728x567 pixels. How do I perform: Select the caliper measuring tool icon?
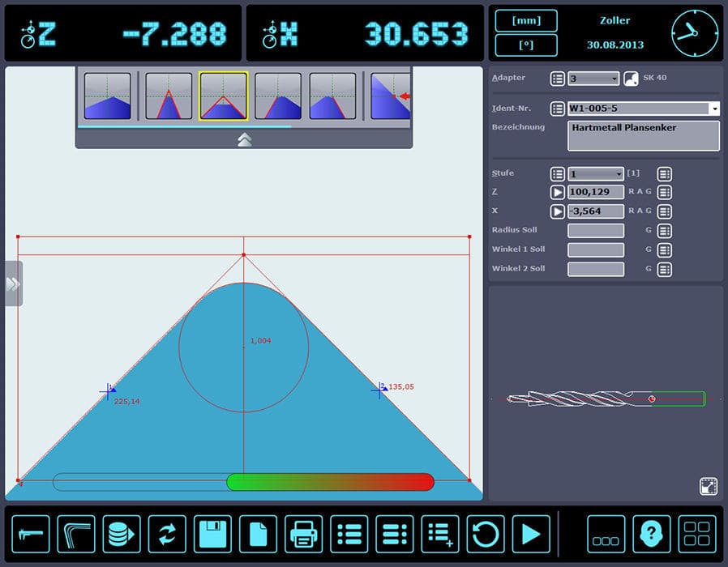click(32, 533)
